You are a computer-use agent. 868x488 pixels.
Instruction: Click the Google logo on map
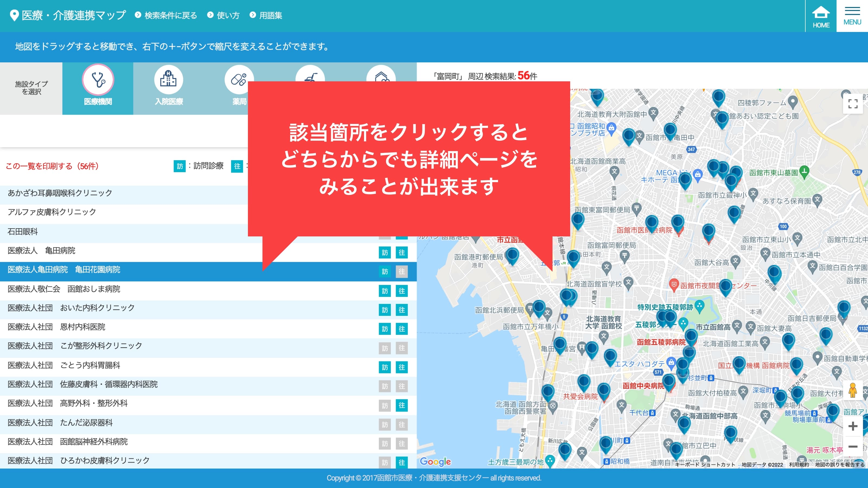(x=435, y=461)
